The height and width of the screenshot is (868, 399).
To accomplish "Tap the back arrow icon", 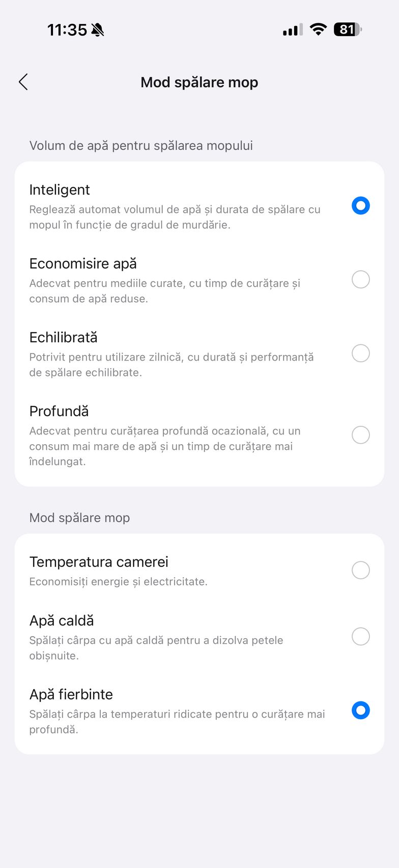I will 23,82.
